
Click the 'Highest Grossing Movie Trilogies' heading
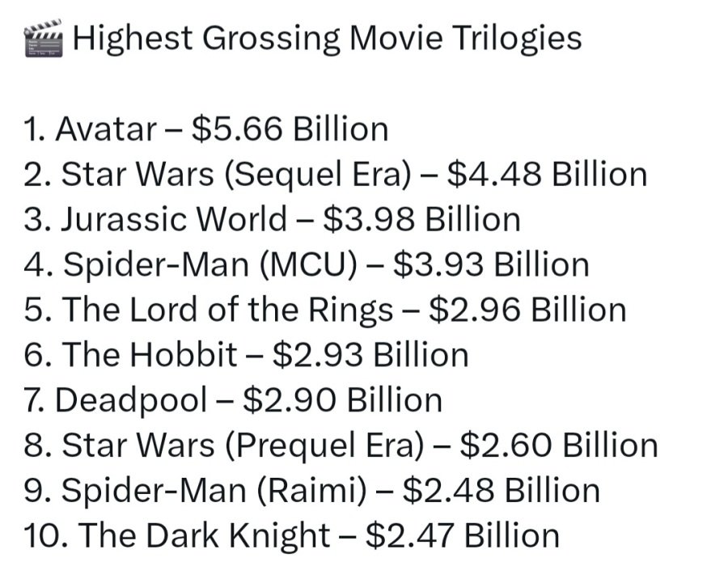tap(327, 39)
